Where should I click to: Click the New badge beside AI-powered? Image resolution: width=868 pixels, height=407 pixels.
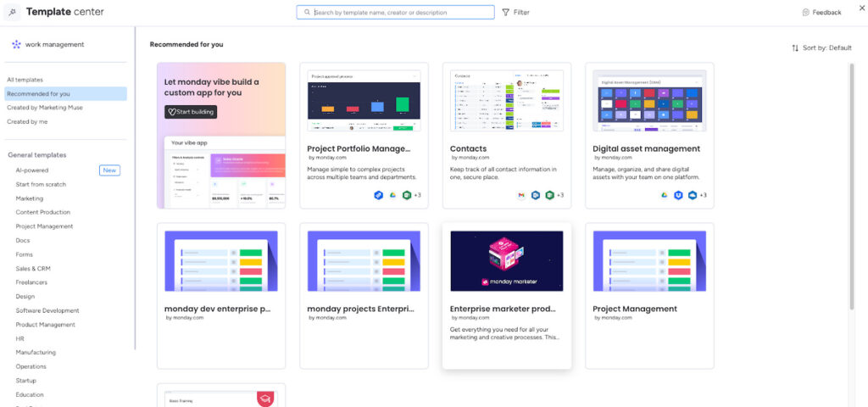[x=109, y=170]
